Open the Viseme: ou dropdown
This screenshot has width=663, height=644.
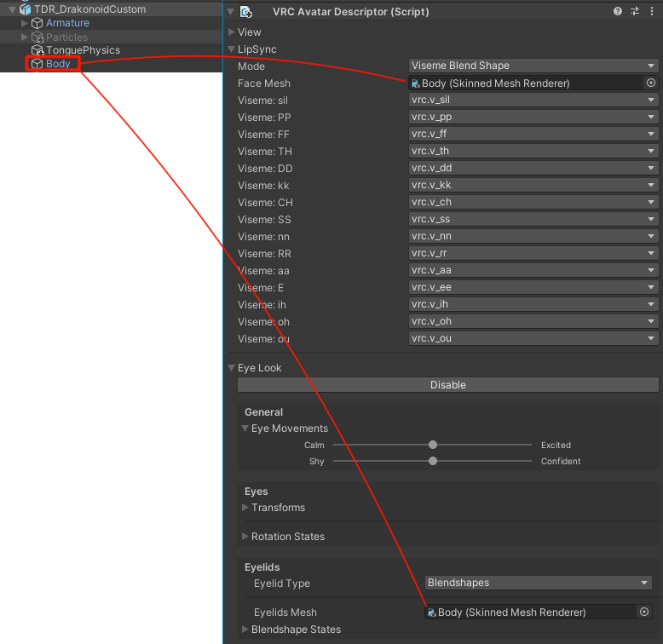(533, 338)
